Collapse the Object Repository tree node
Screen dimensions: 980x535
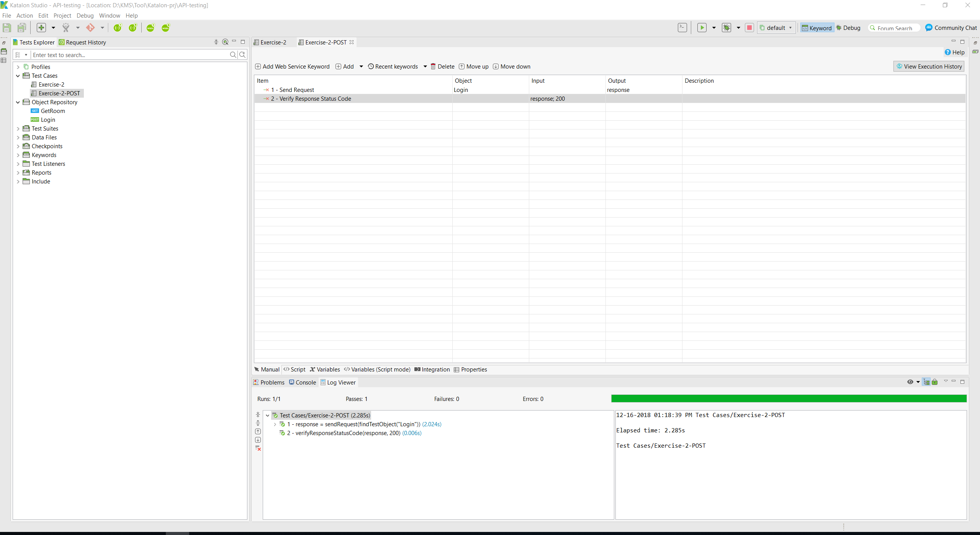point(18,102)
